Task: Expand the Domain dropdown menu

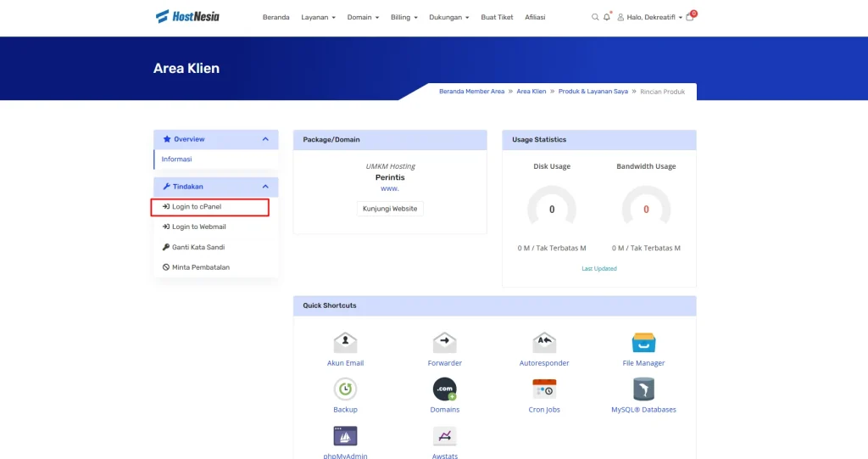Action: tap(363, 17)
